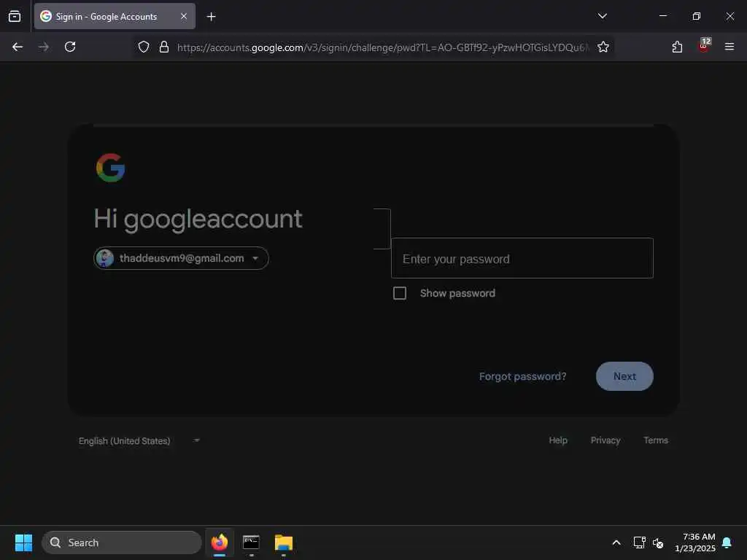This screenshot has height=560, width=747.
Task: Click the muted volume tray icon
Action: [658, 542]
